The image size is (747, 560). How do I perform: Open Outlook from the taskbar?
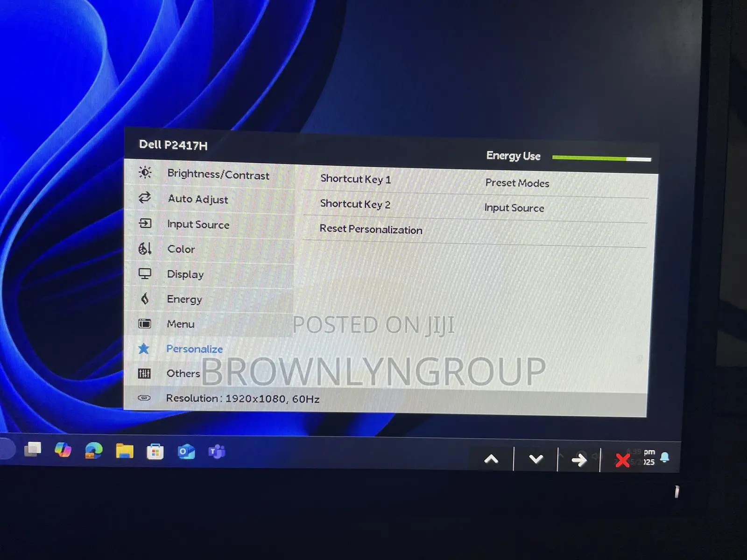[186, 452]
